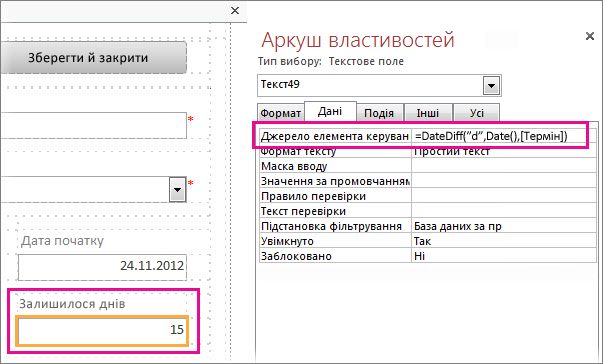Click the Текст49 combo box field
The width and height of the screenshot is (603, 364).
379,85
